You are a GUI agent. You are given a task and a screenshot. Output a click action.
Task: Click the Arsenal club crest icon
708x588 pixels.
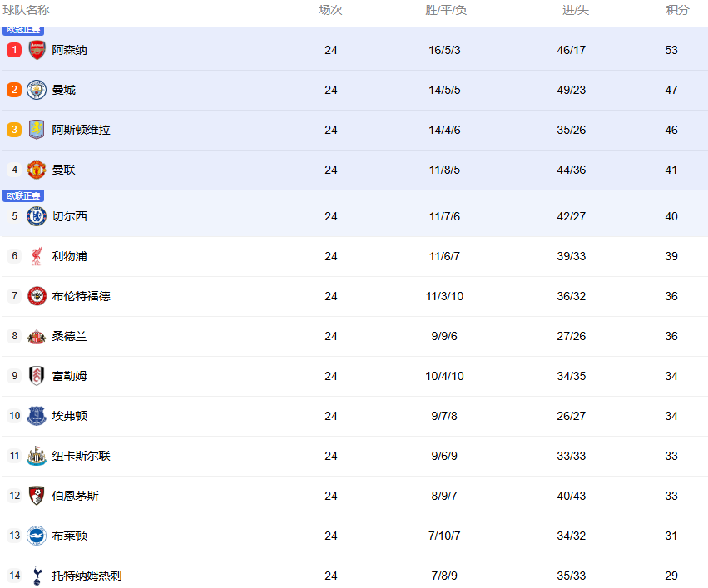click(36, 50)
